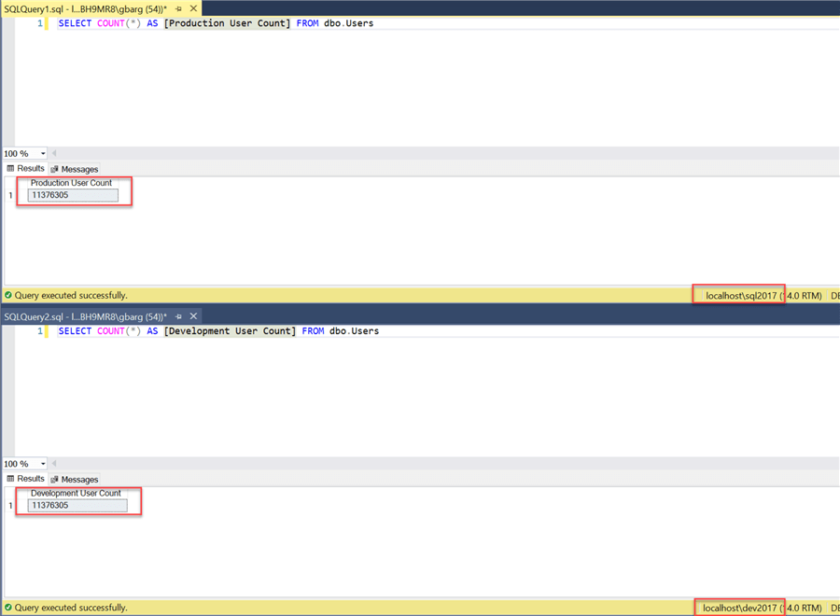Image resolution: width=840 pixels, height=616 pixels.
Task: Click the [Production User Count] alias in the query
Action: click(x=227, y=23)
